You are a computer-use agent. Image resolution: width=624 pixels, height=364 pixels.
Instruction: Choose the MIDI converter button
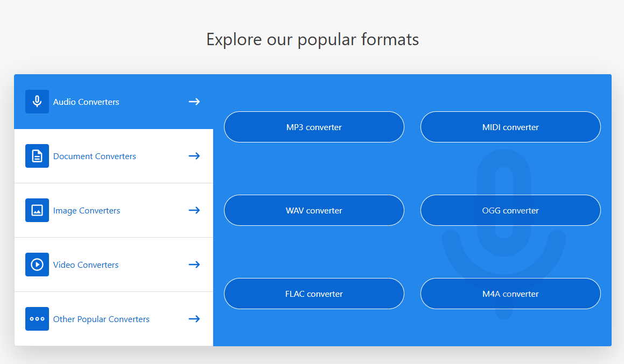(x=510, y=127)
